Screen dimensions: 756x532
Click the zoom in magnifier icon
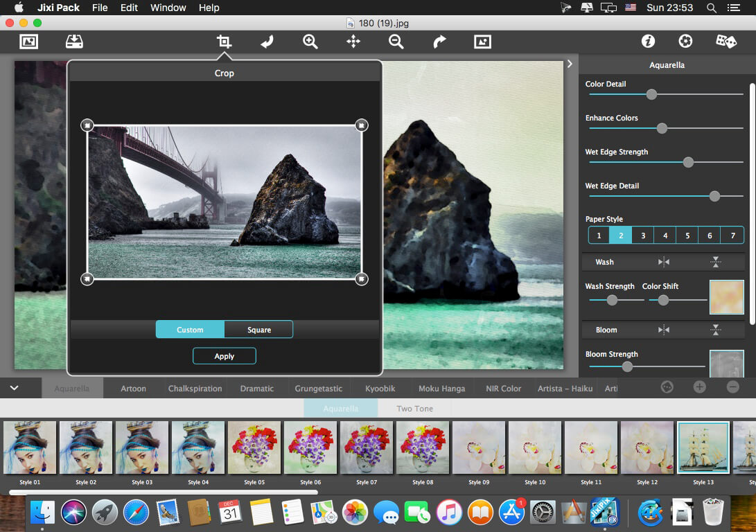pos(310,42)
